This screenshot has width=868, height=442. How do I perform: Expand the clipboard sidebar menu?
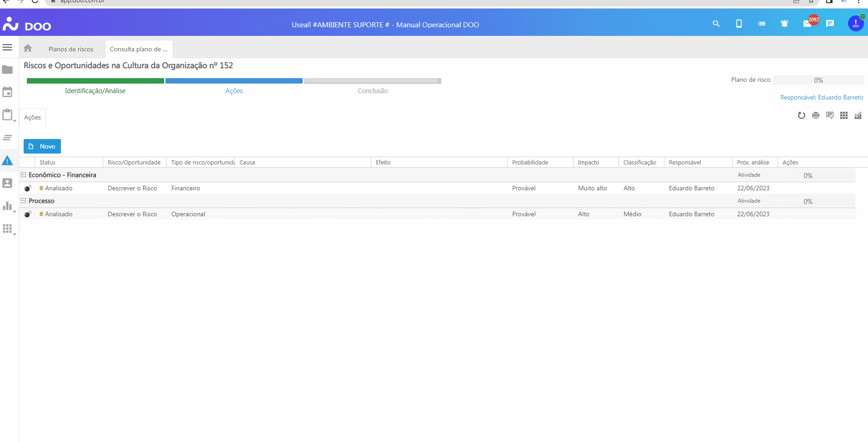[x=8, y=115]
